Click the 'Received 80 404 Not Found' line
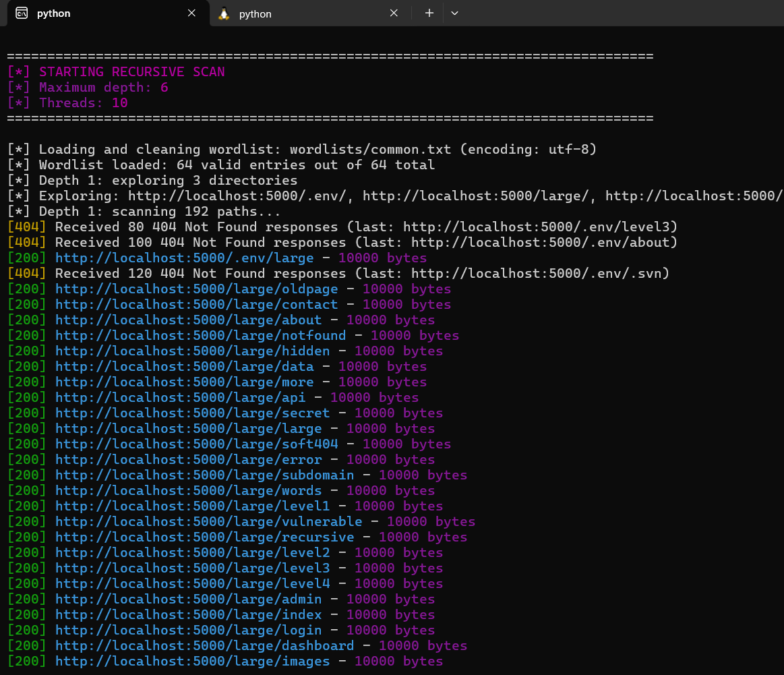The image size is (784, 675). tap(342, 227)
